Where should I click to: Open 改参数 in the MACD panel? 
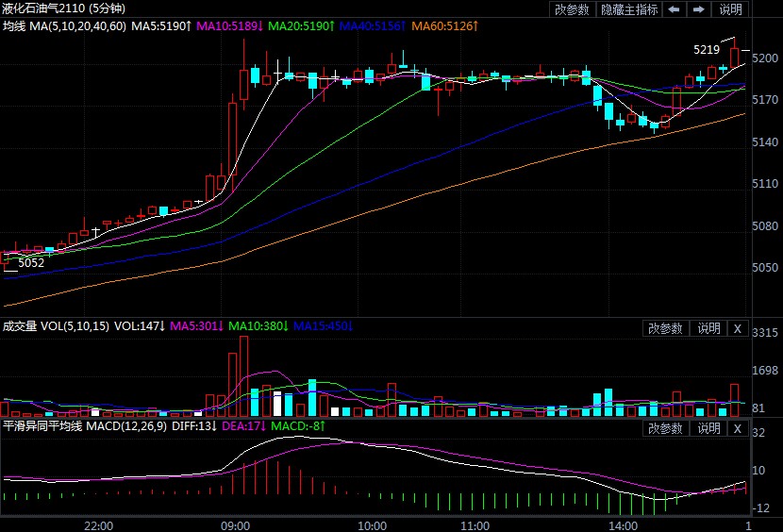665,428
